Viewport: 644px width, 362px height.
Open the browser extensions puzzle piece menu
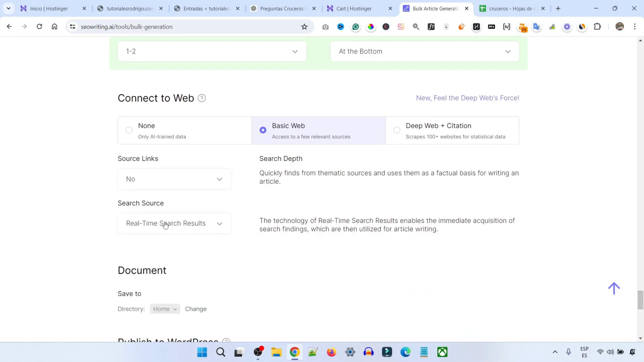597,27
